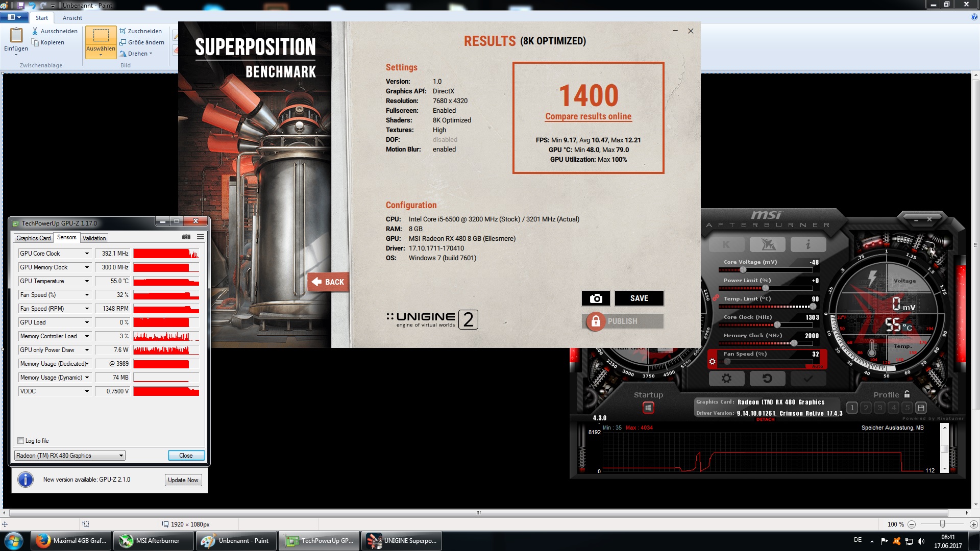This screenshot has height=551, width=980.
Task: Open Afterburner settings gear button
Action: tap(726, 379)
